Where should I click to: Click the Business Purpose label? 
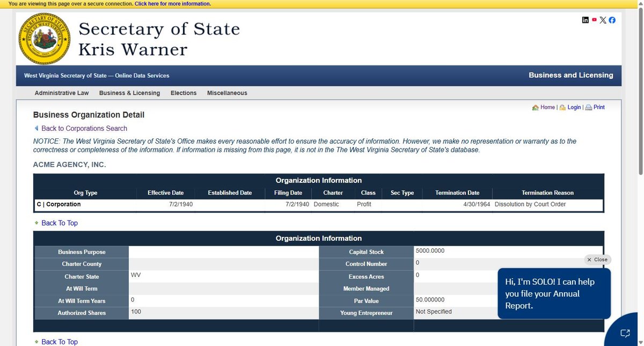click(82, 252)
